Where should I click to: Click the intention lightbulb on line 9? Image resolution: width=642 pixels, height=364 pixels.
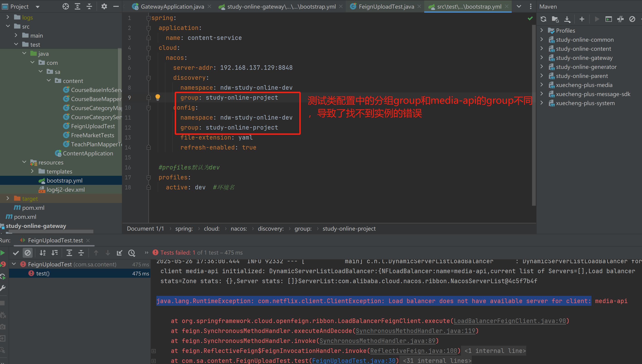157,97
